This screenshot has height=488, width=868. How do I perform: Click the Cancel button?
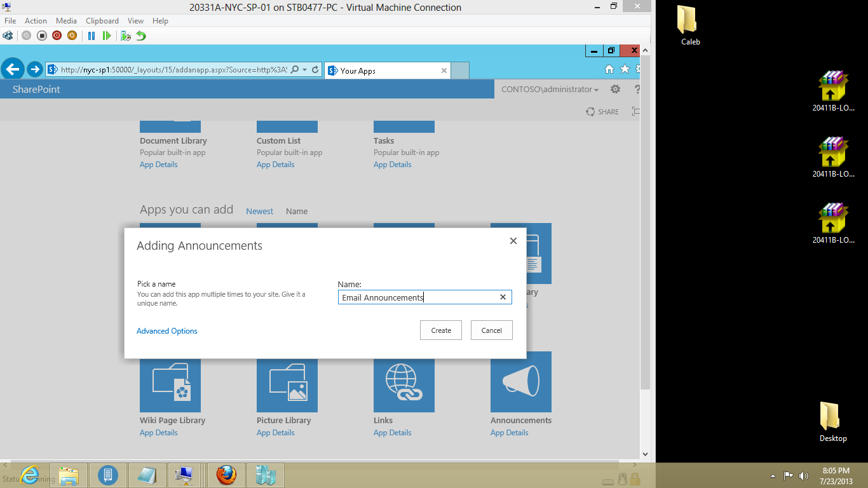click(492, 330)
